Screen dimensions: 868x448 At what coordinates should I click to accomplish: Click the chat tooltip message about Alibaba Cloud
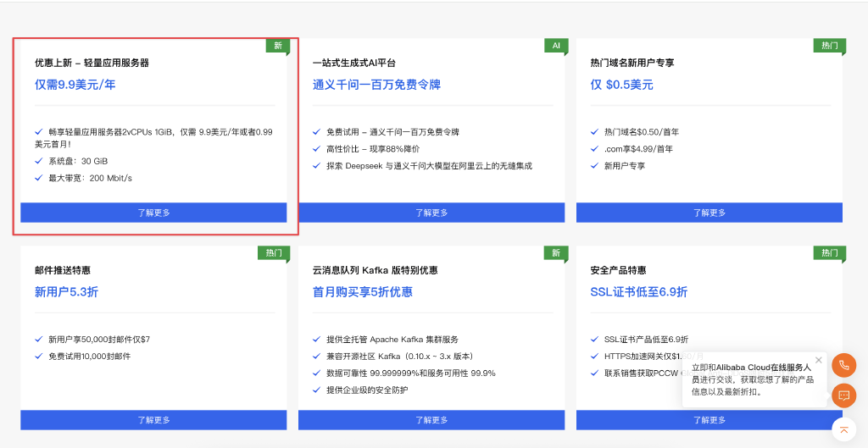click(753, 379)
